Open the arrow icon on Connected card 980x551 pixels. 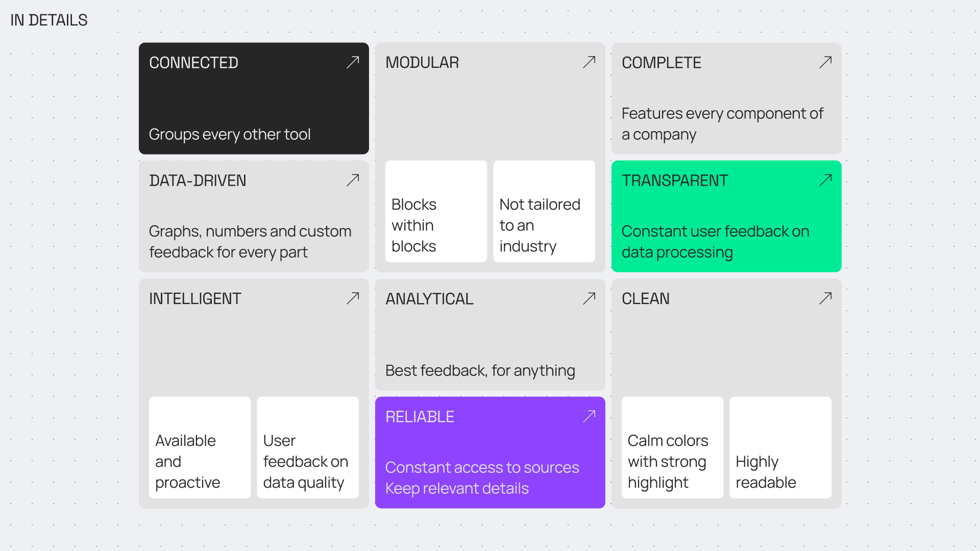pyautogui.click(x=353, y=62)
